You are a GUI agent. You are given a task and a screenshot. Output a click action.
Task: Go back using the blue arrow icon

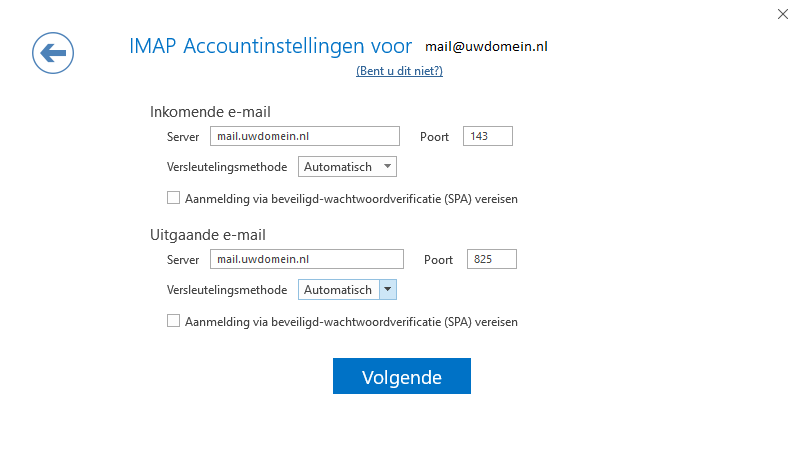53,53
